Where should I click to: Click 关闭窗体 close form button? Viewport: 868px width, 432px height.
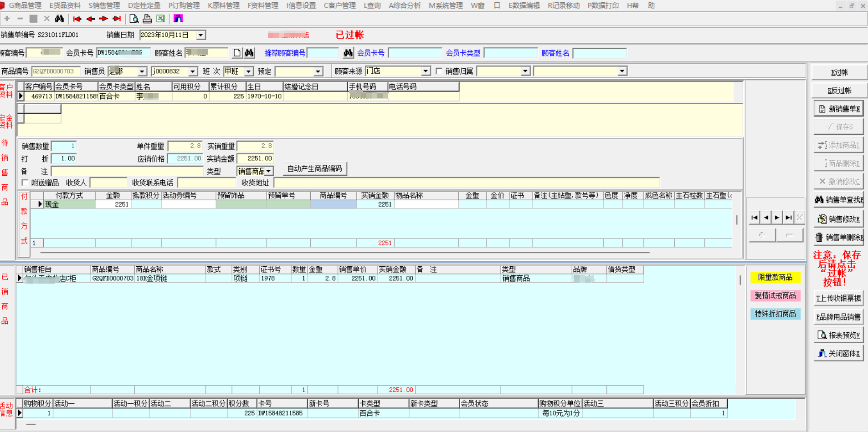click(838, 353)
